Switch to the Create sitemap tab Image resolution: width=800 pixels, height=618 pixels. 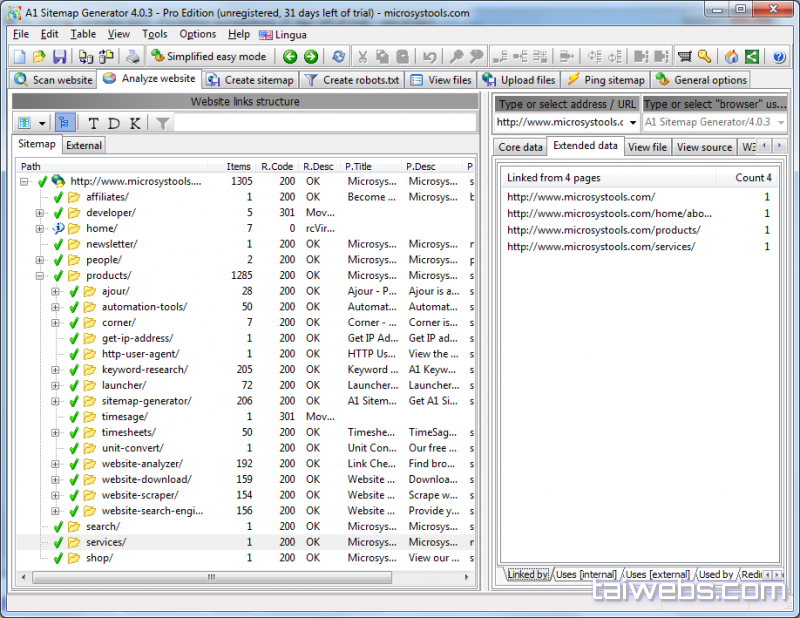click(x=250, y=80)
